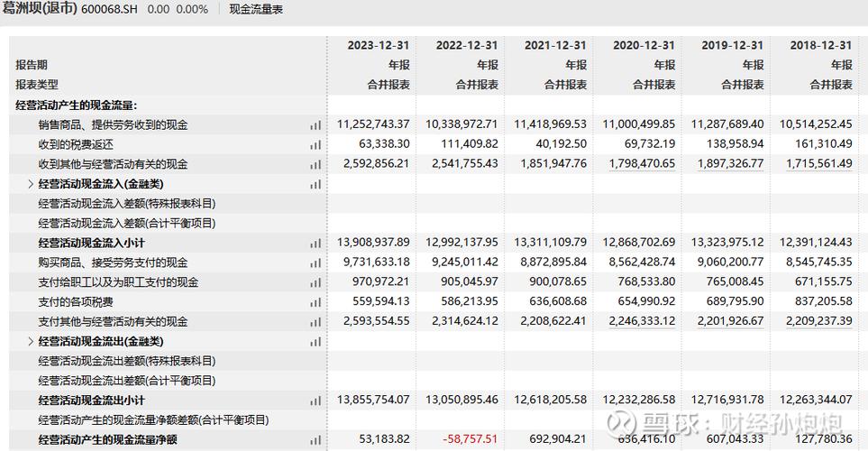Click value 10,338,972.71
The height and width of the screenshot is (451, 868).
click(461, 124)
